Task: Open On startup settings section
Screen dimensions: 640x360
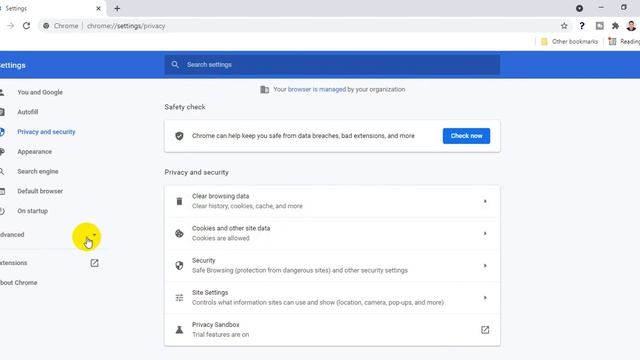Action: point(32,211)
